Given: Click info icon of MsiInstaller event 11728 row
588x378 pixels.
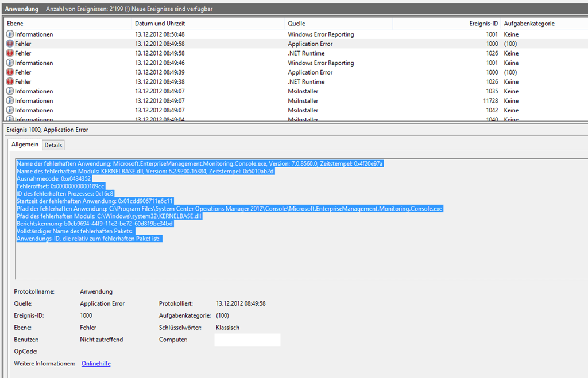Looking at the screenshot, I should tap(10, 100).
